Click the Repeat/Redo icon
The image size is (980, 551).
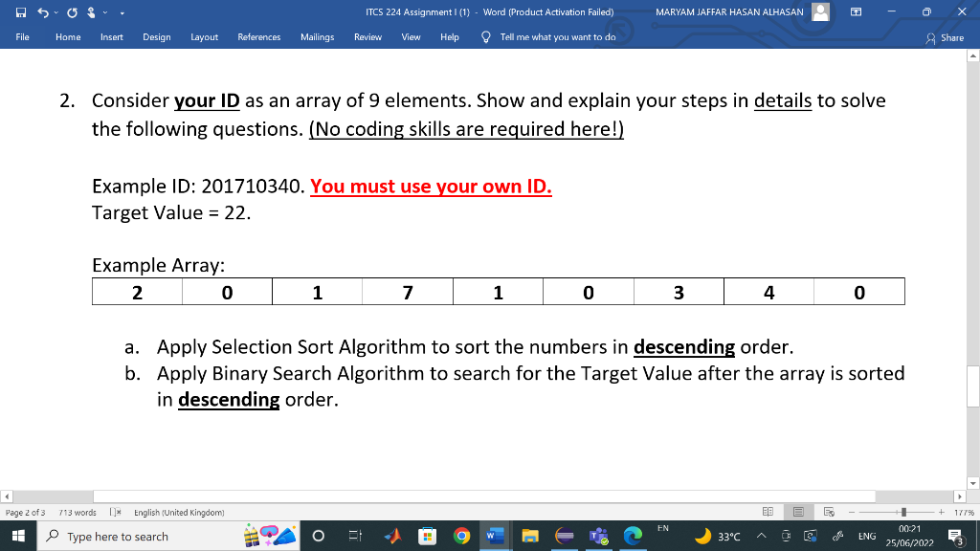pos(70,11)
